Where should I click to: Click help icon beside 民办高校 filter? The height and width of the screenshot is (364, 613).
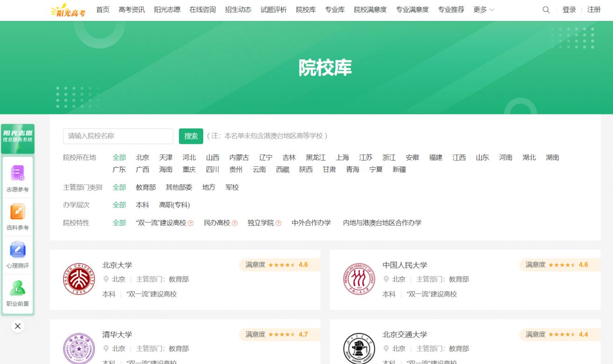[x=235, y=223]
